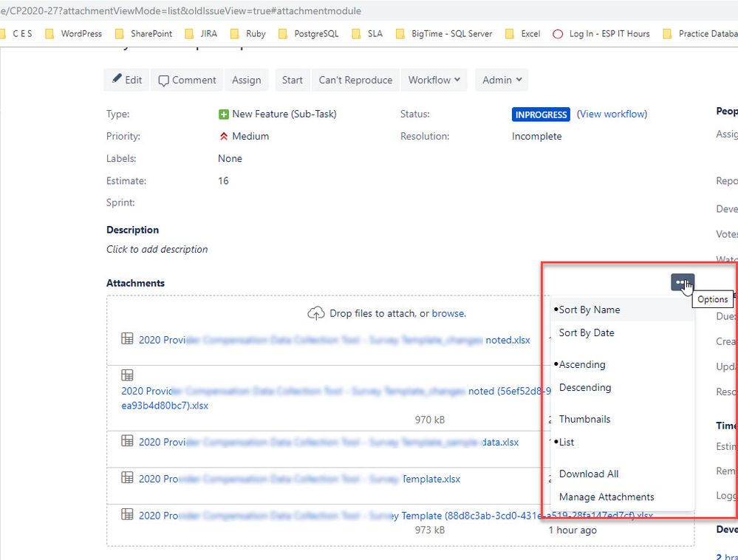Choose Descending sort order

tap(622, 387)
